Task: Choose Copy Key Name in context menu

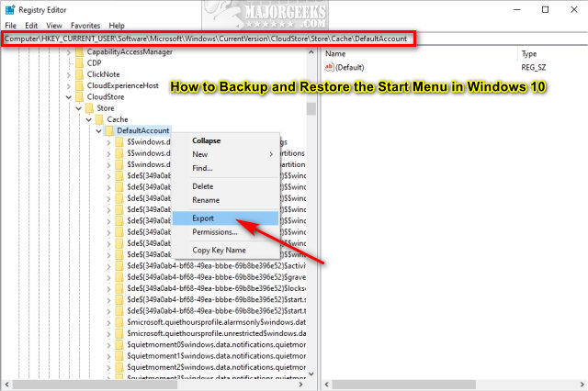Action: click(225, 250)
